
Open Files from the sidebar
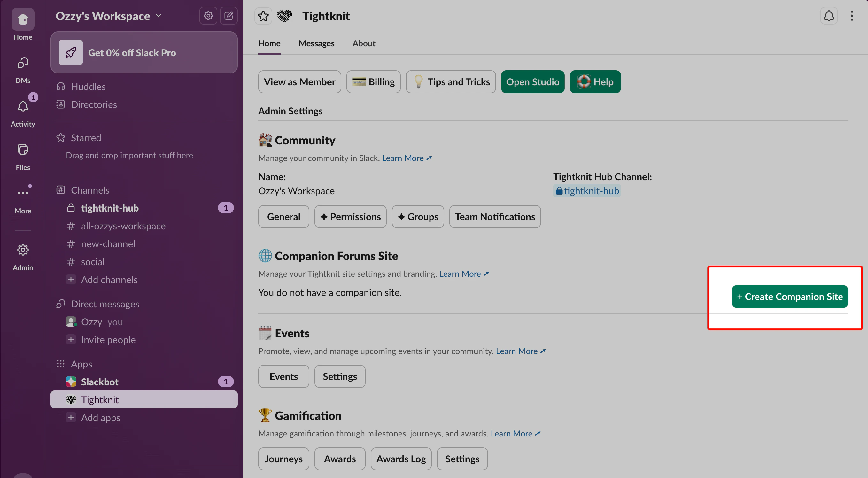(x=23, y=150)
